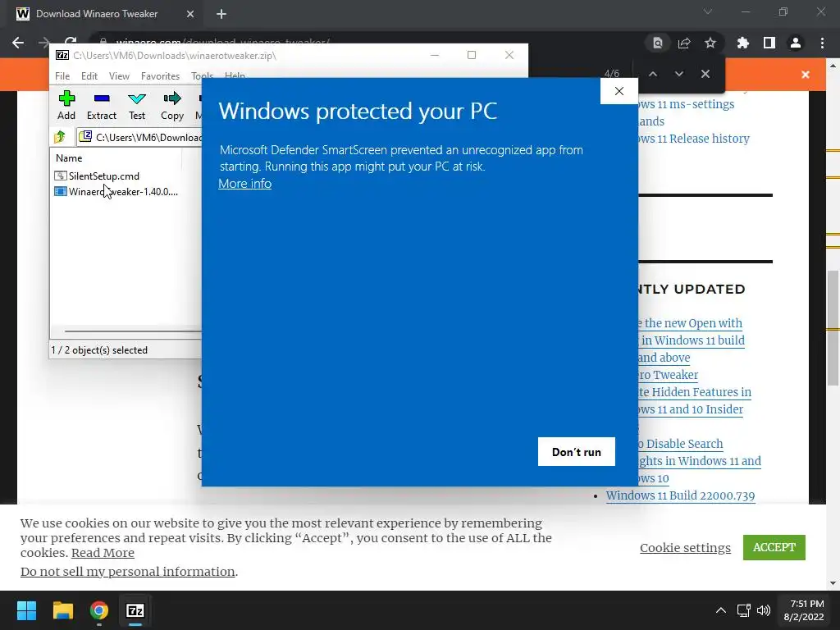Click More info link in SmartScreen

(244, 183)
